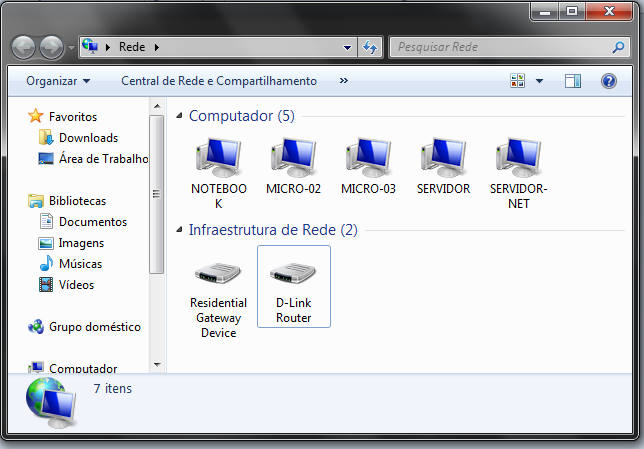Show more toolbar commands via chevron
This screenshot has height=449, width=644.
point(344,81)
